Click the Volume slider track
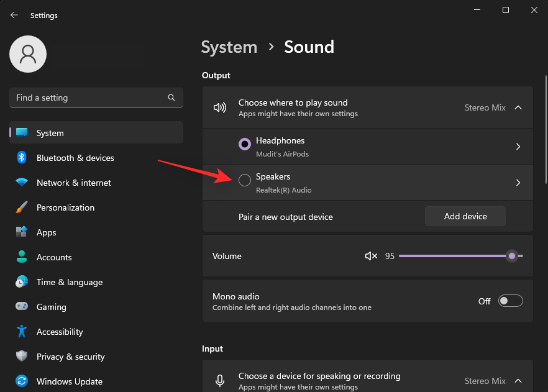Image resolution: width=548 pixels, height=392 pixels. (x=454, y=256)
